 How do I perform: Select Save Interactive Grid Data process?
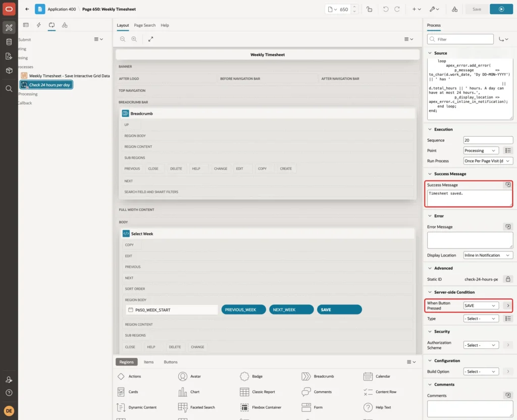(x=65, y=76)
